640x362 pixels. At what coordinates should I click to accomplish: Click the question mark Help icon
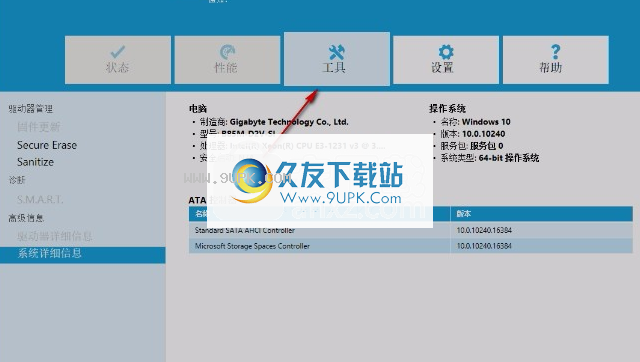556,52
